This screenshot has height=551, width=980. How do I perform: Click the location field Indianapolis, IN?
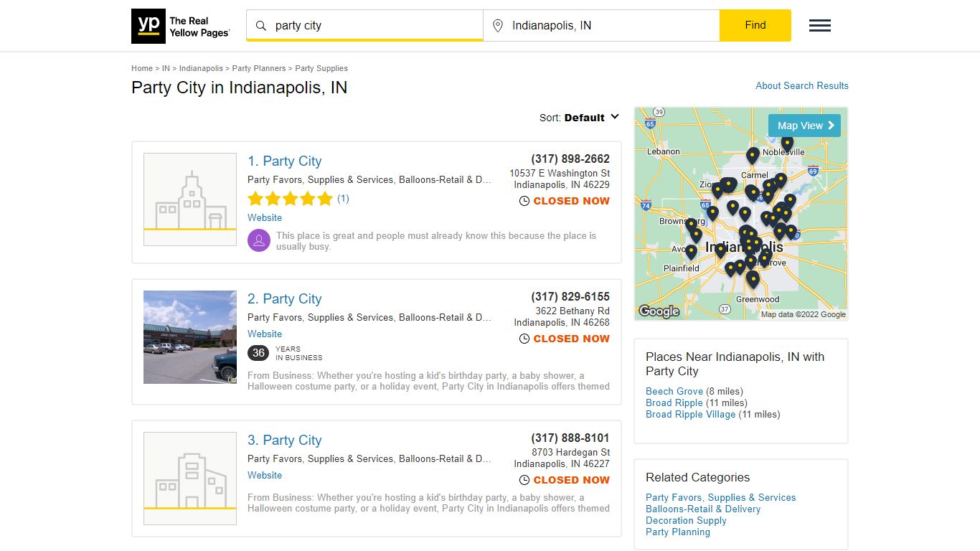pyautogui.click(x=601, y=26)
